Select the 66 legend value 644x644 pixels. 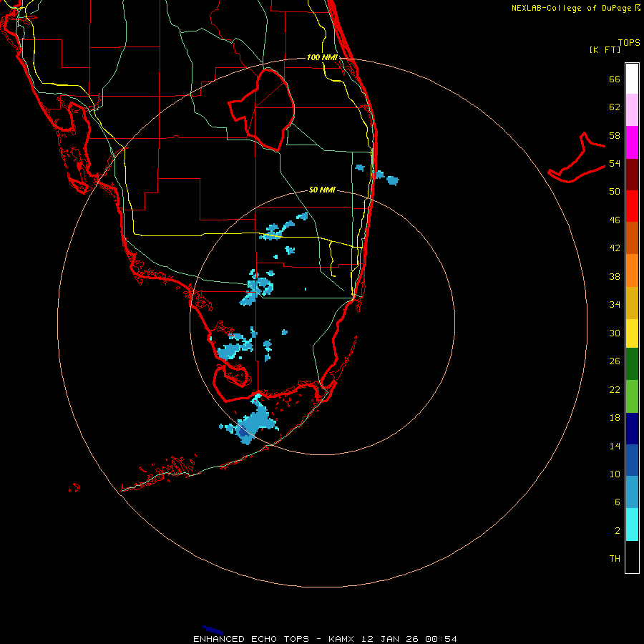coord(615,79)
